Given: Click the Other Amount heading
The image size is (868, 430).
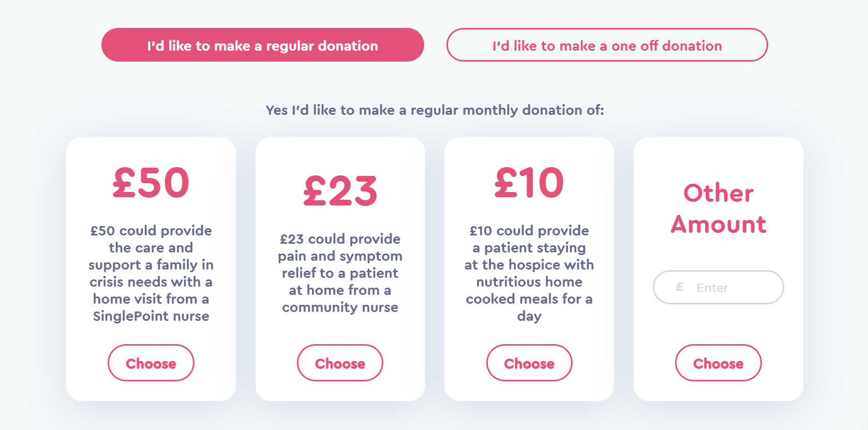Looking at the screenshot, I should tap(719, 209).
